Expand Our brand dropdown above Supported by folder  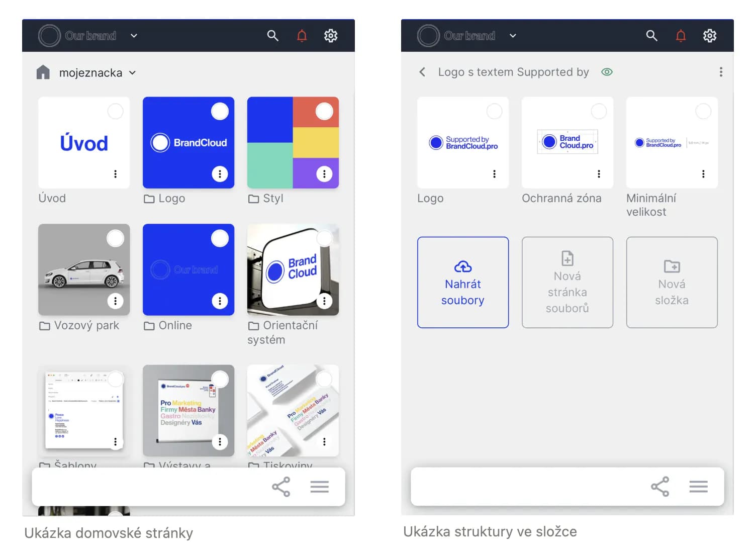[513, 36]
